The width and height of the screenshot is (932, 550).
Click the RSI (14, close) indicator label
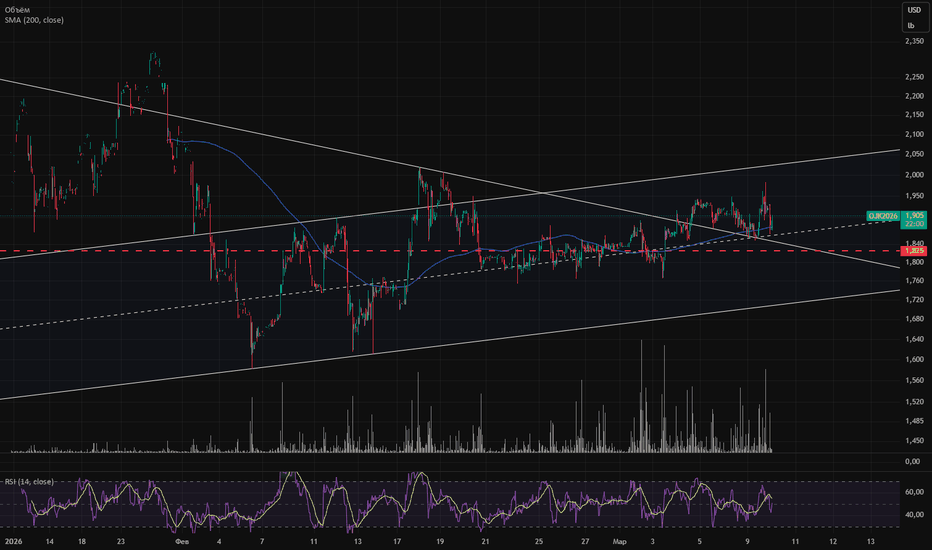29,482
